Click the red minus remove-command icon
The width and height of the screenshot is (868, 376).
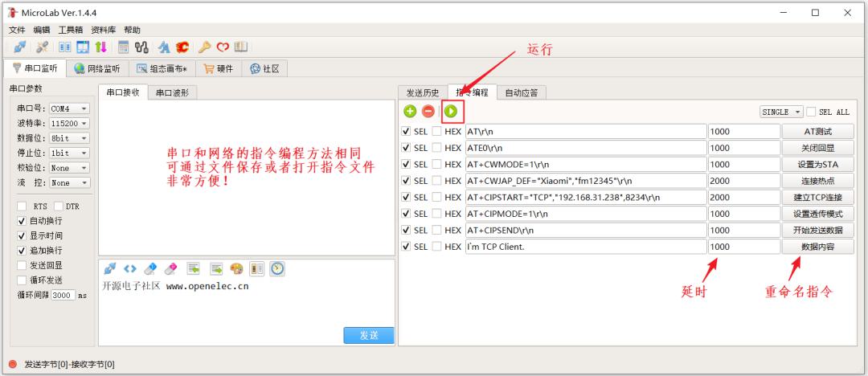click(428, 112)
